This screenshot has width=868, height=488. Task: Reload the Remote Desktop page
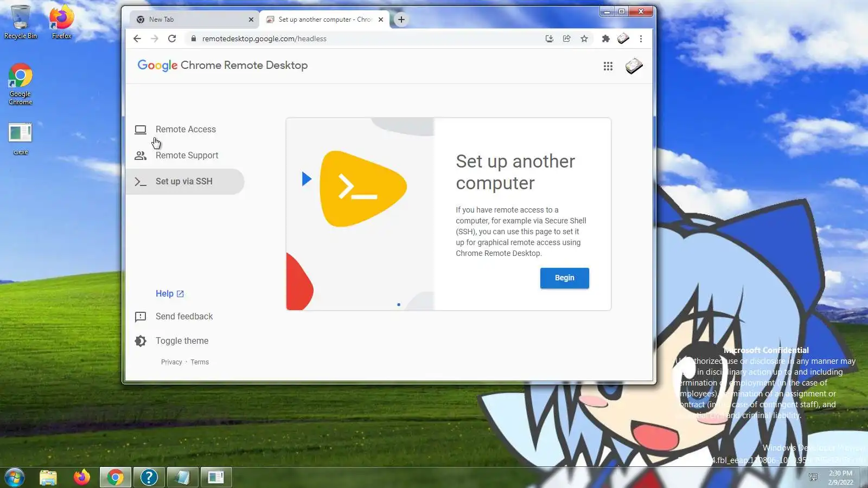point(172,38)
